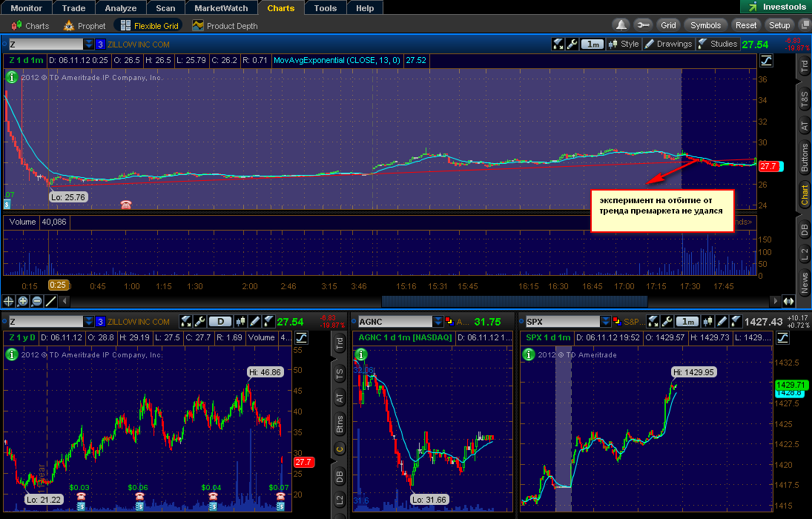This screenshot has height=519, width=812.
Task: Click the wrench icon beside Grid button
Action: (x=643, y=25)
